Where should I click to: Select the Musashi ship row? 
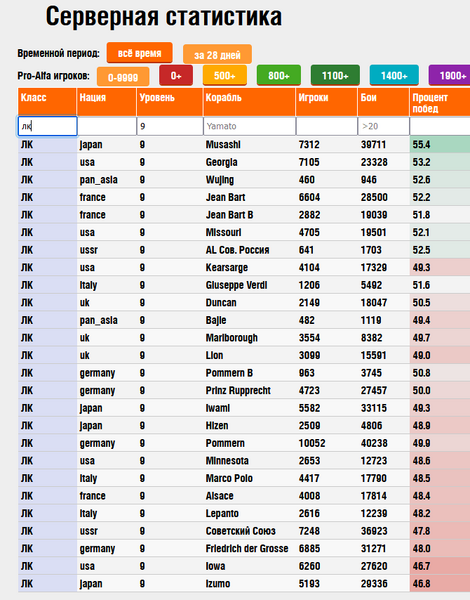244,145
